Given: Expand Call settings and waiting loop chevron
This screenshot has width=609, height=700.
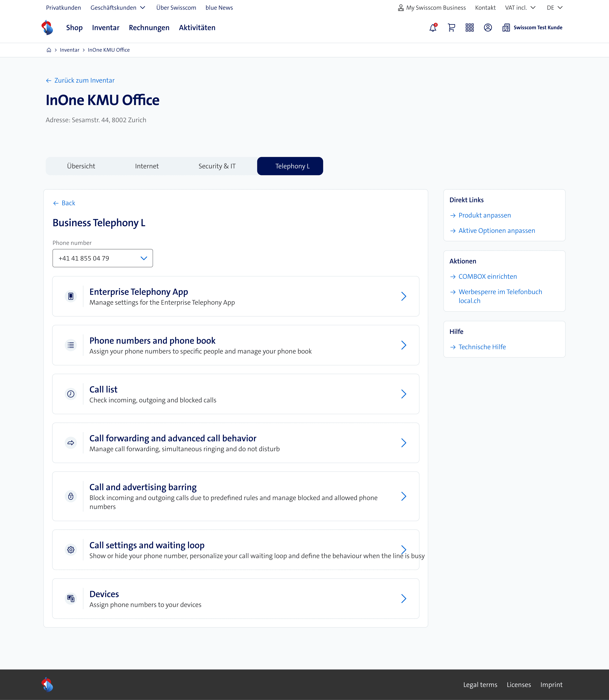Looking at the screenshot, I should [x=404, y=550].
